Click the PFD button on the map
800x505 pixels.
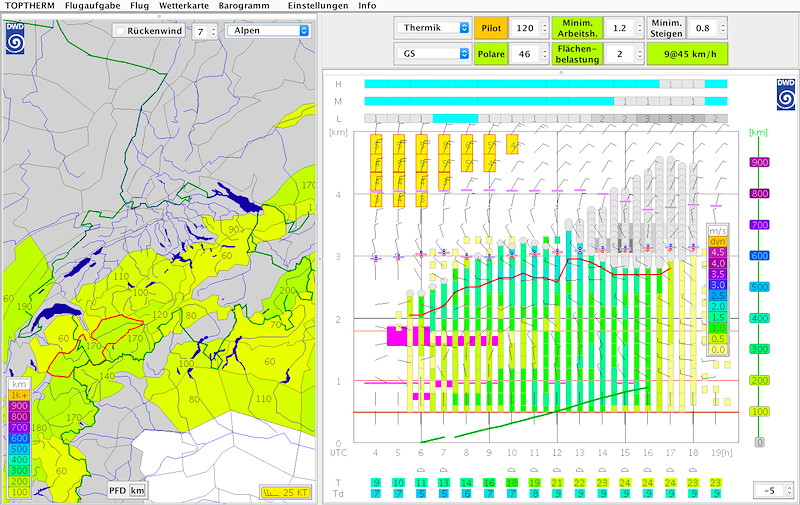117,491
